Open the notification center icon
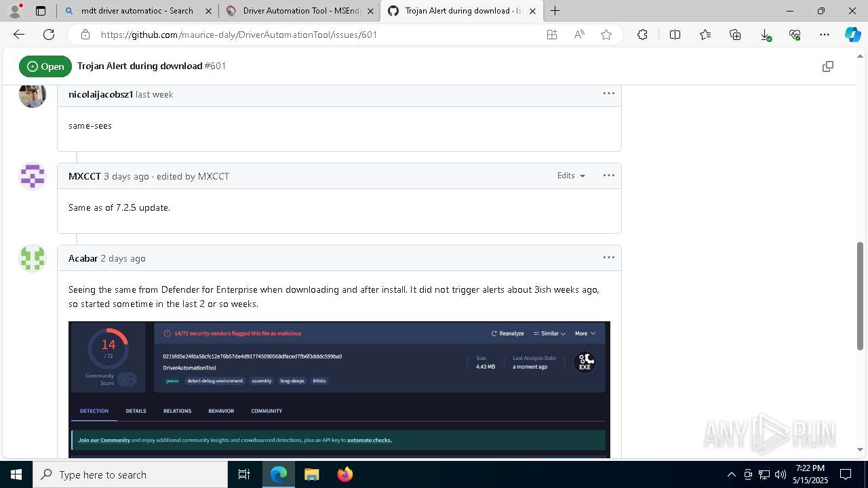Image resolution: width=868 pixels, height=488 pixels. tap(846, 474)
